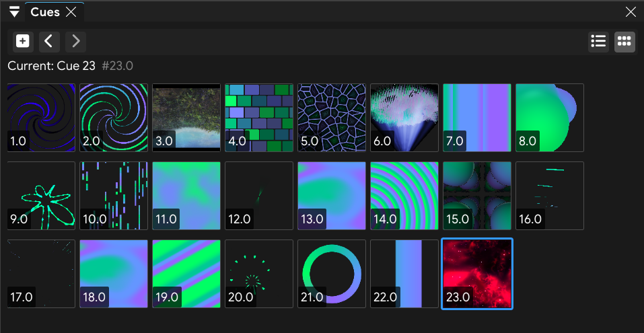Click the 'Current: Cue 23' label
Viewport: 644px width, 333px height.
[51, 66]
